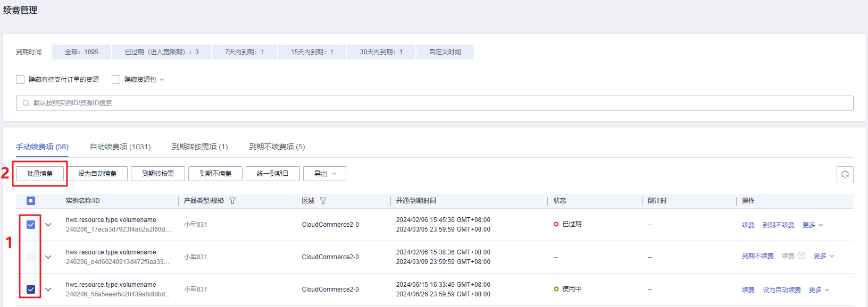Expand the third row details chevron
This screenshot has width=868, height=307.
[48, 289]
